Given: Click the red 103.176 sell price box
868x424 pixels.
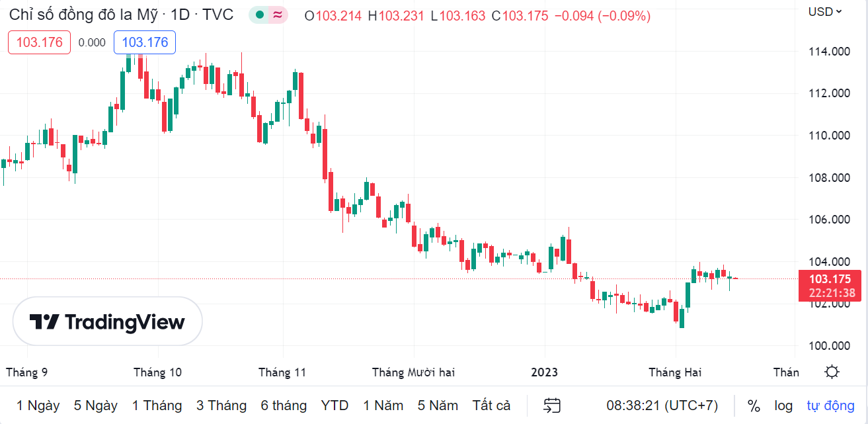Looking at the screenshot, I should pyautogui.click(x=40, y=42).
